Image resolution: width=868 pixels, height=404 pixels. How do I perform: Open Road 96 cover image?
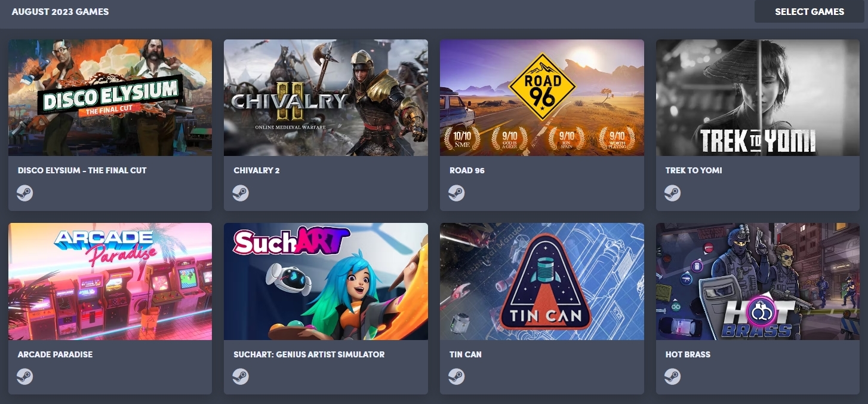(x=542, y=97)
